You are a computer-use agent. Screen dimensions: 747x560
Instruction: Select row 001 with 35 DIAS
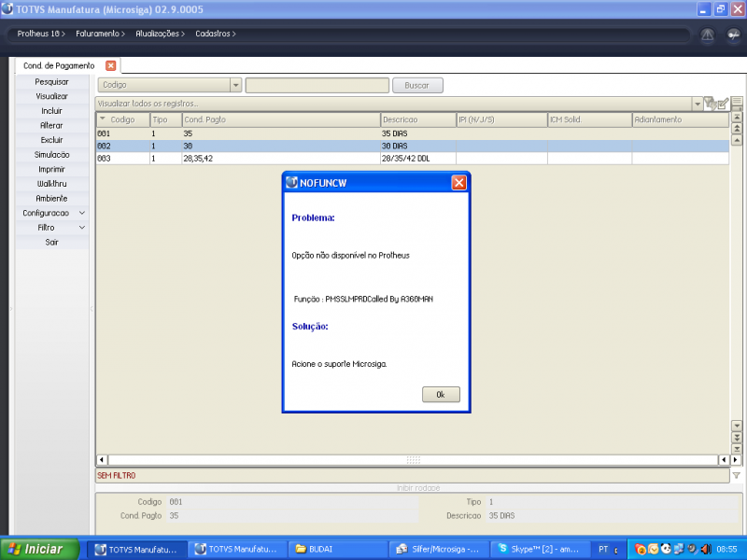[x=413, y=133]
